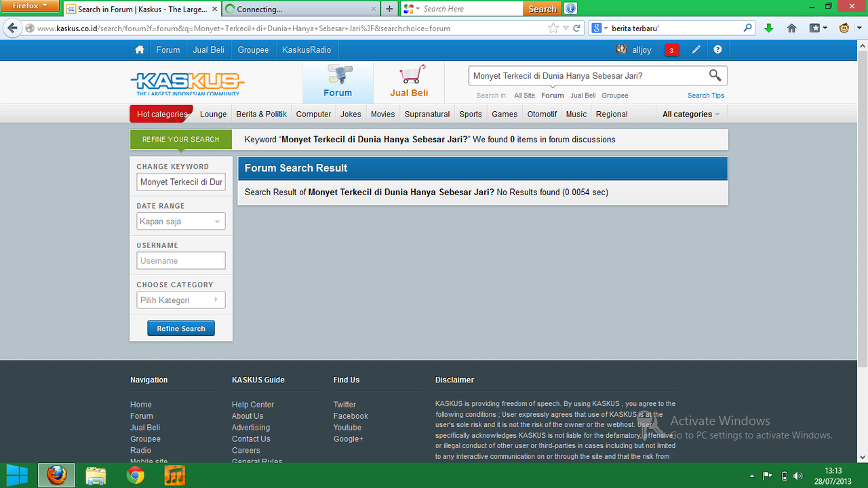Click the KASKUS logo
This screenshot has height=488, width=868.
187,83
